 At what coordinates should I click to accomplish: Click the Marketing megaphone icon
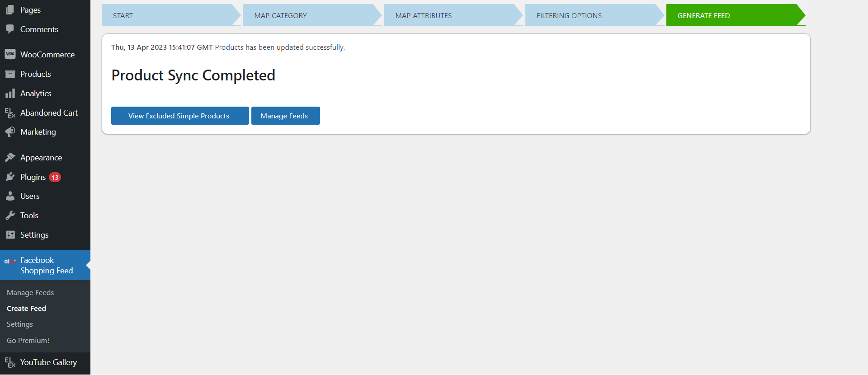click(x=10, y=131)
